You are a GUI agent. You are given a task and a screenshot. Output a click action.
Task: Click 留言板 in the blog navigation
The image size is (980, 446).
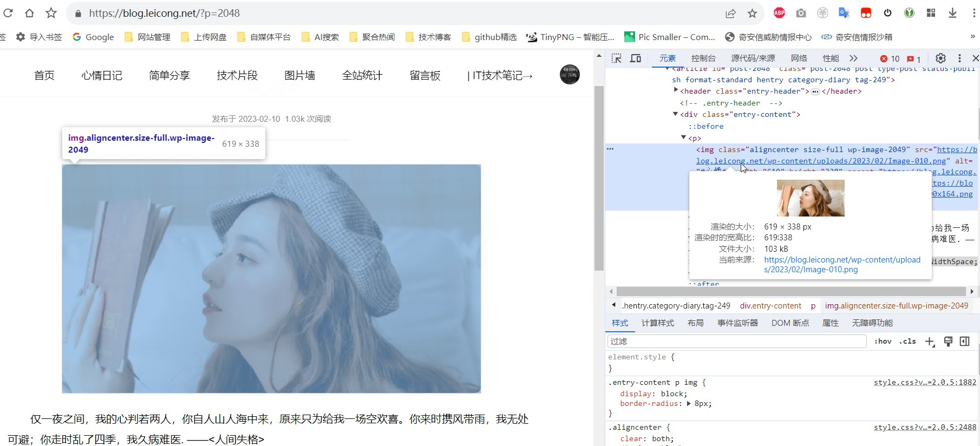[x=425, y=76]
